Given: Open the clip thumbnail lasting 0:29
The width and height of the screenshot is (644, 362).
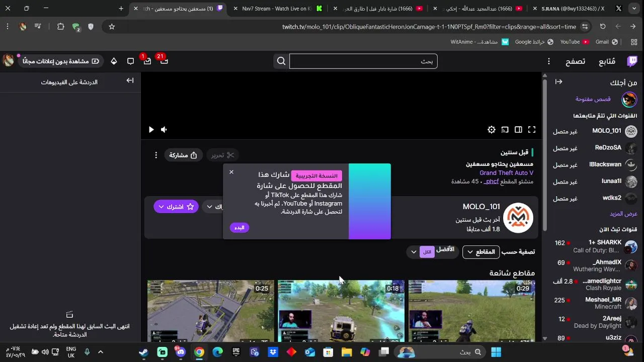Looking at the screenshot, I should pos(471,312).
